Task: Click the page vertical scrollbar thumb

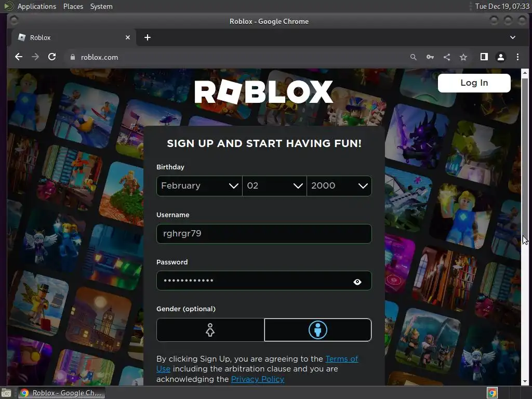Action: coord(525,159)
